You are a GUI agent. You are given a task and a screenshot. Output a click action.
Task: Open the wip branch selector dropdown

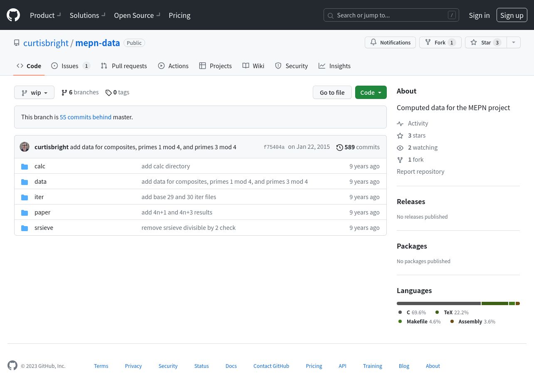[34, 92]
